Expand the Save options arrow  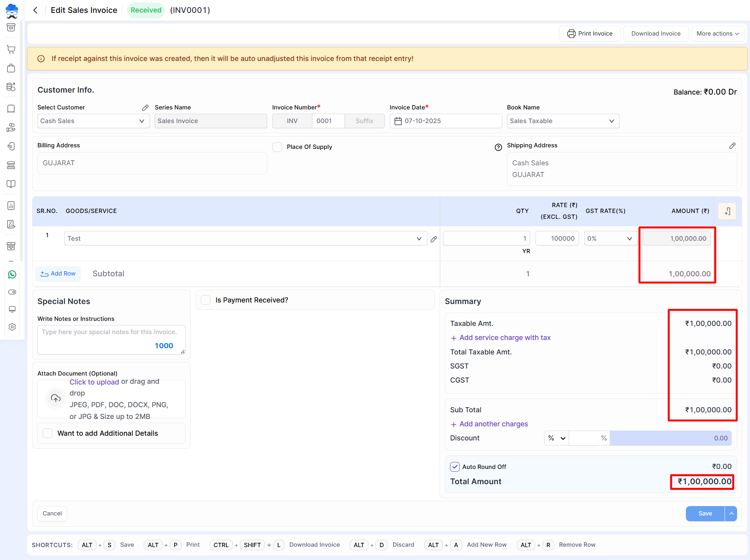coord(731,513)
